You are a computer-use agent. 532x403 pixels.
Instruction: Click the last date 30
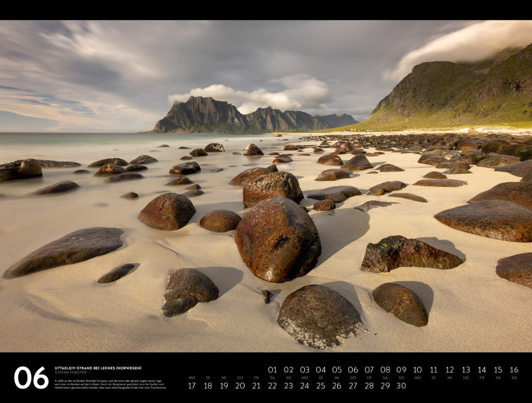point(401,386)
